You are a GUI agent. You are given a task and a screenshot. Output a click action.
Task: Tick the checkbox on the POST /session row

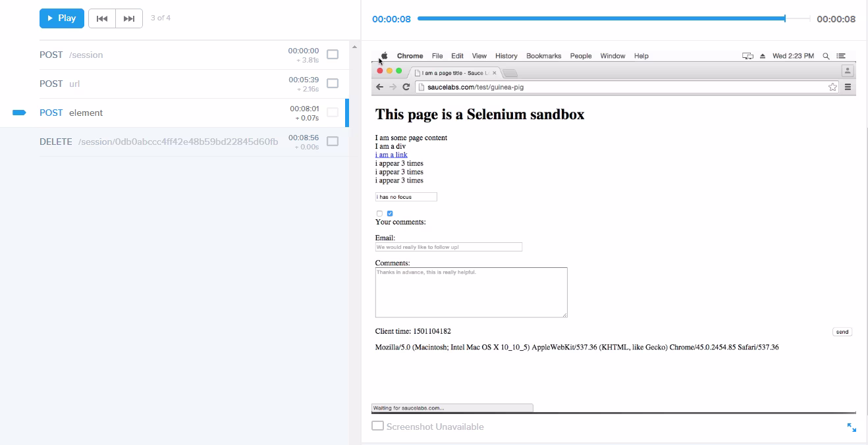point(333,55)
